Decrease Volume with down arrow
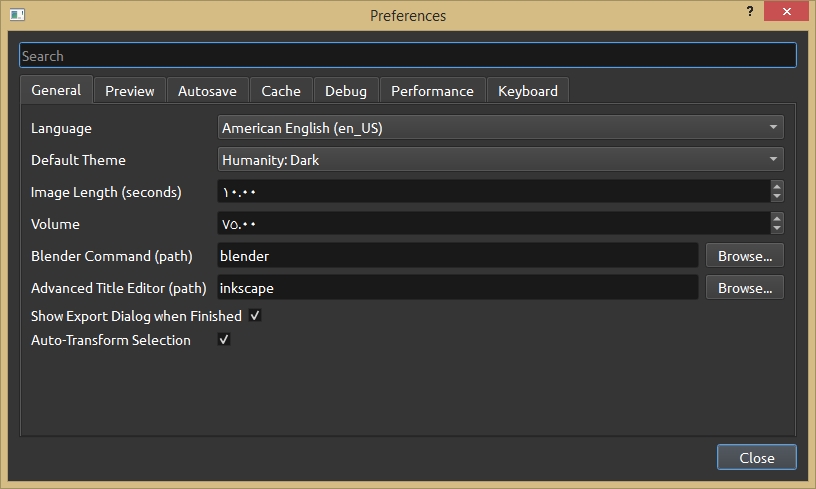The width and height of the screenshot is (816, 489). point(777,228)
